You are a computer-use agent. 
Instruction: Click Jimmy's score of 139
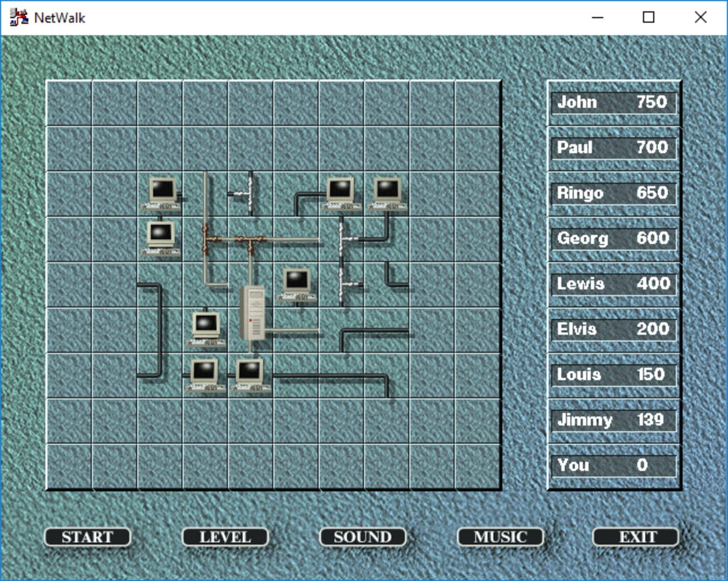click(613, 420)
